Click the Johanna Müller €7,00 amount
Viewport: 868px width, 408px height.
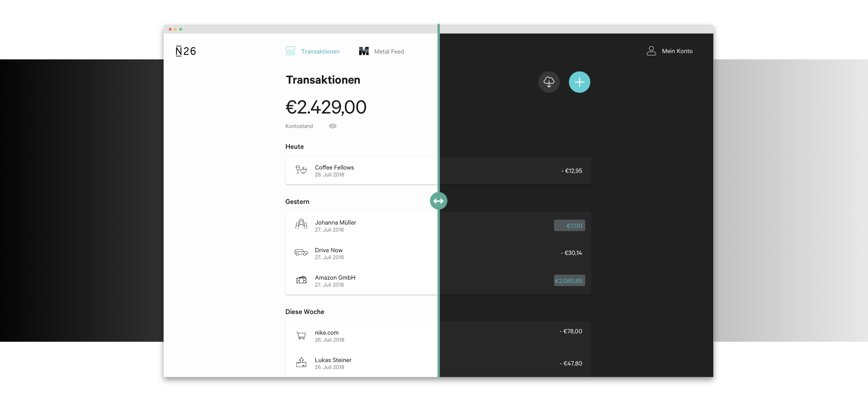click(570, 226)
